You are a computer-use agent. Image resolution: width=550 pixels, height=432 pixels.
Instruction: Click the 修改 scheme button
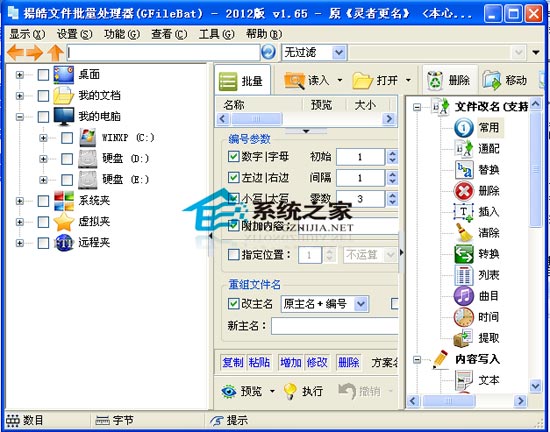pyautogui.click(x=317, y=362)
